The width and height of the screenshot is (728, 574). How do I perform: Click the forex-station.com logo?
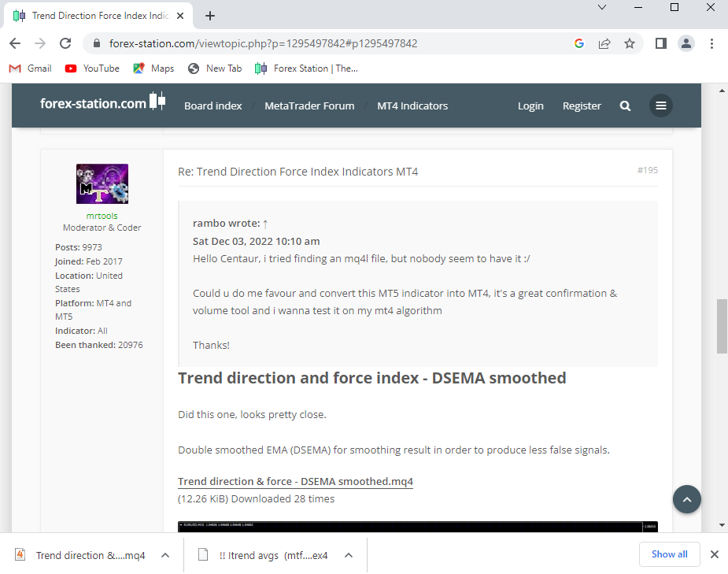[102, 102]
